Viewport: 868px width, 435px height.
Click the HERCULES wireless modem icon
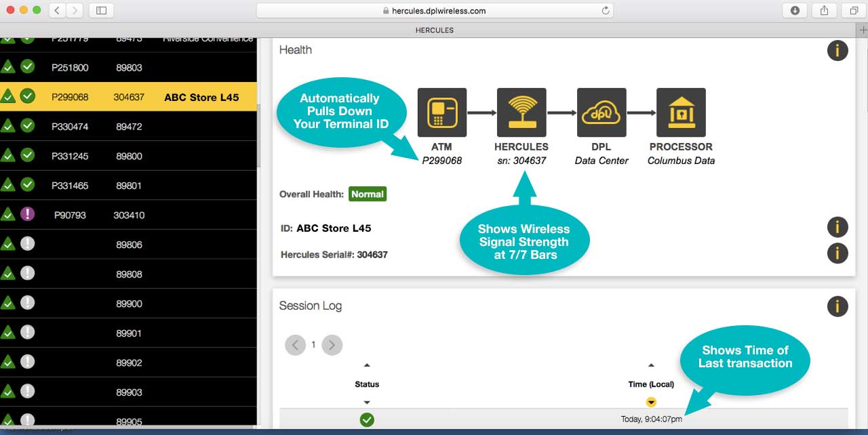click(x=521, y=112)
